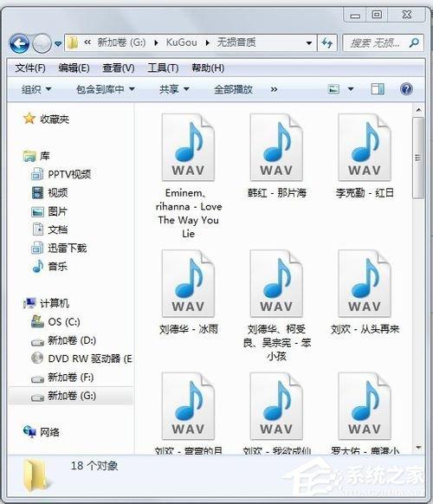Open the 文件(F) menu
The height and width of the screenshot is (504, 433).
[x=30, y=68]
